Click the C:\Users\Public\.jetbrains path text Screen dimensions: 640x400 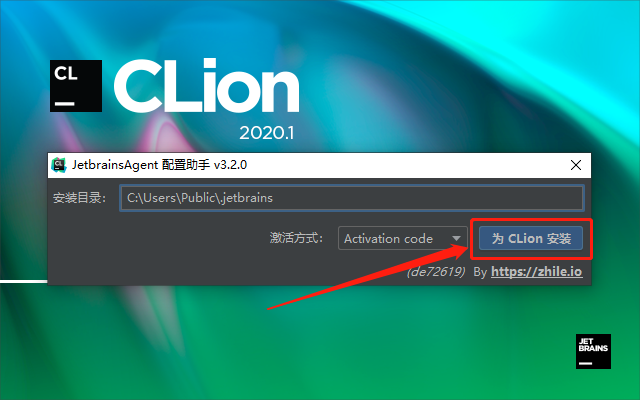pos(200,198)
